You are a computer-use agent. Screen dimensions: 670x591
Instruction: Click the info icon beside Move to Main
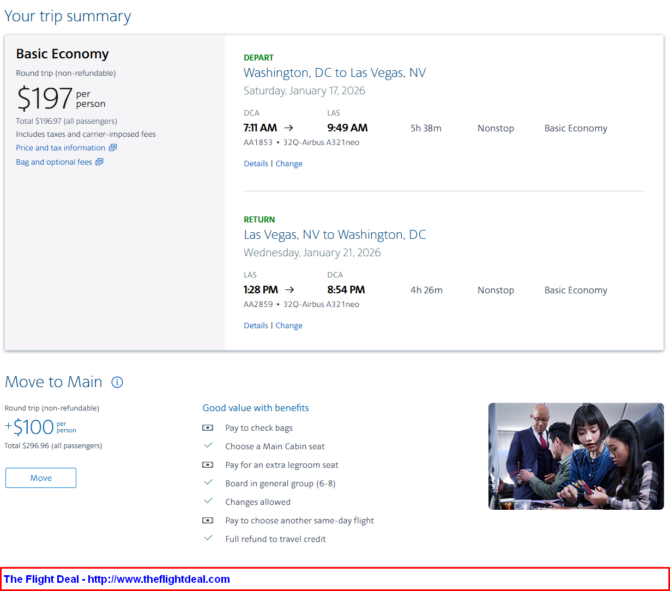click(x=117, y=382)
